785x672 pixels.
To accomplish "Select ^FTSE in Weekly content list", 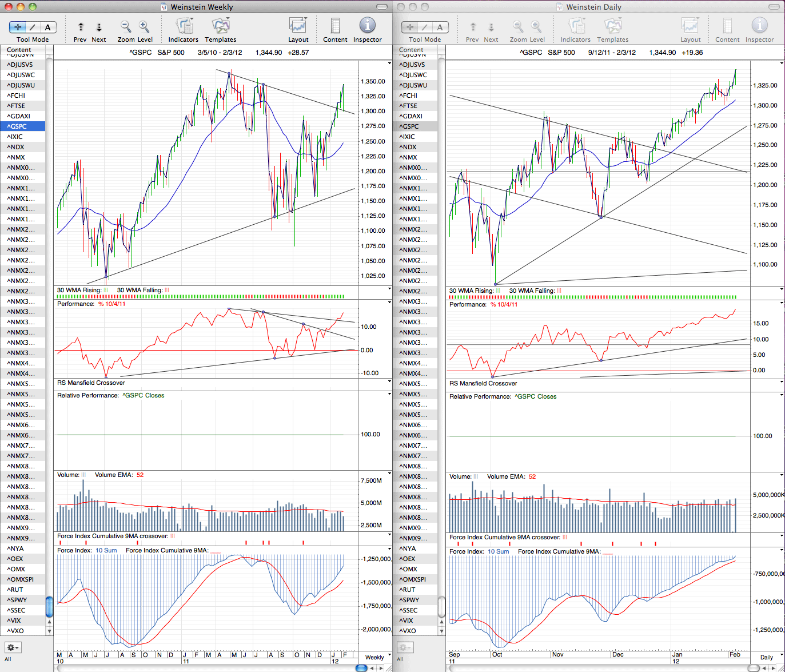I will [23, 106].
